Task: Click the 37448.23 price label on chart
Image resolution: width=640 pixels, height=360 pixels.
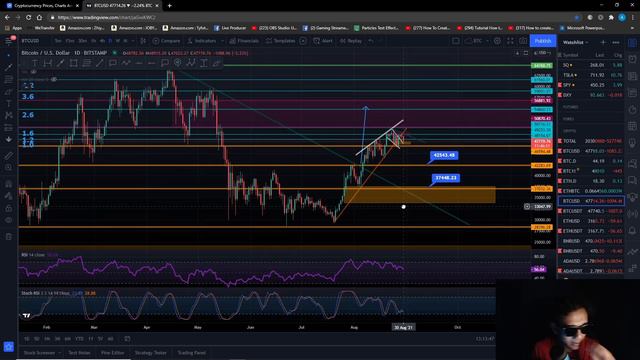Action: tap(446, 178)
